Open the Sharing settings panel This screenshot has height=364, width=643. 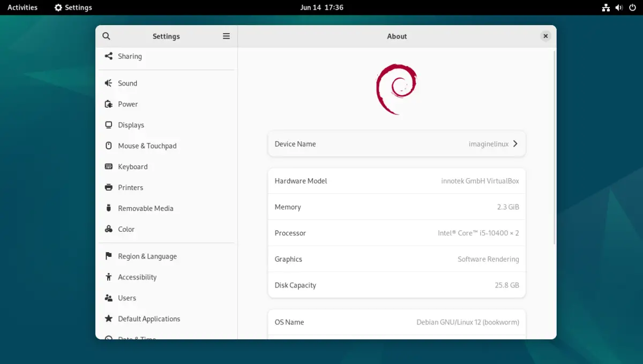[167, 56]
